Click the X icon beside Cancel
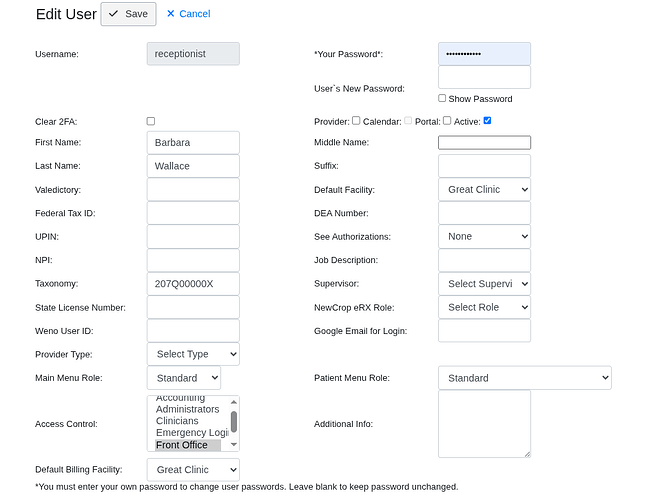The width and height of the screenshot is (661, 500). click(x=171, y=13)
